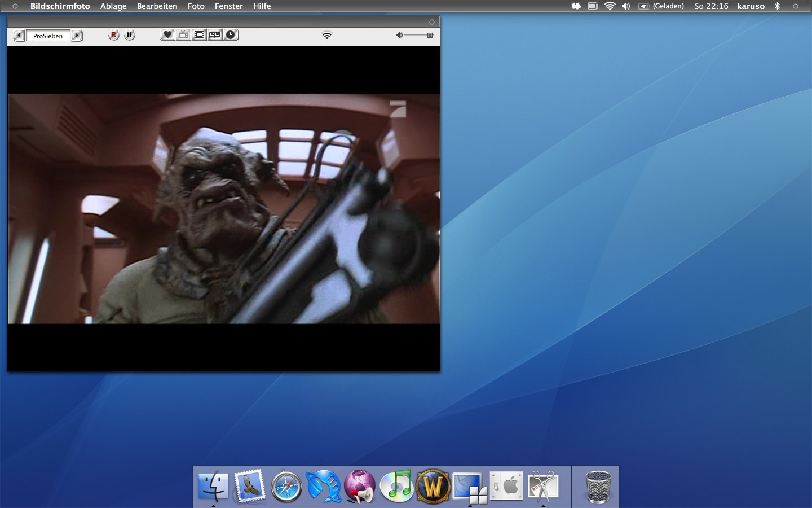812x508 pixels.
Task: Adjust the TV window volume slider
Action: pos(420,35)
